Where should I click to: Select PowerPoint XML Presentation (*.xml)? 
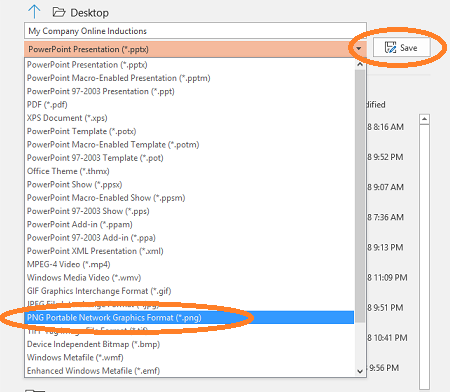pyautogui.click(x=190, y=251)
